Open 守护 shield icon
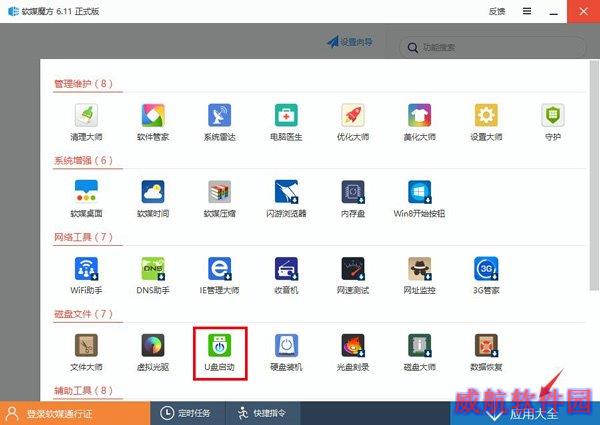 [x=553, y=115]
